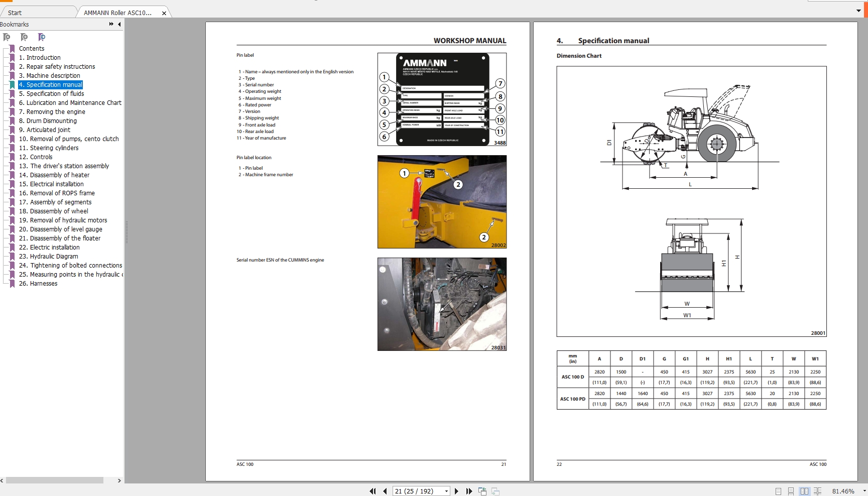The image size is (868, 496).
Task: Click the delete bookmark icon
Action: tap(7, 37)
